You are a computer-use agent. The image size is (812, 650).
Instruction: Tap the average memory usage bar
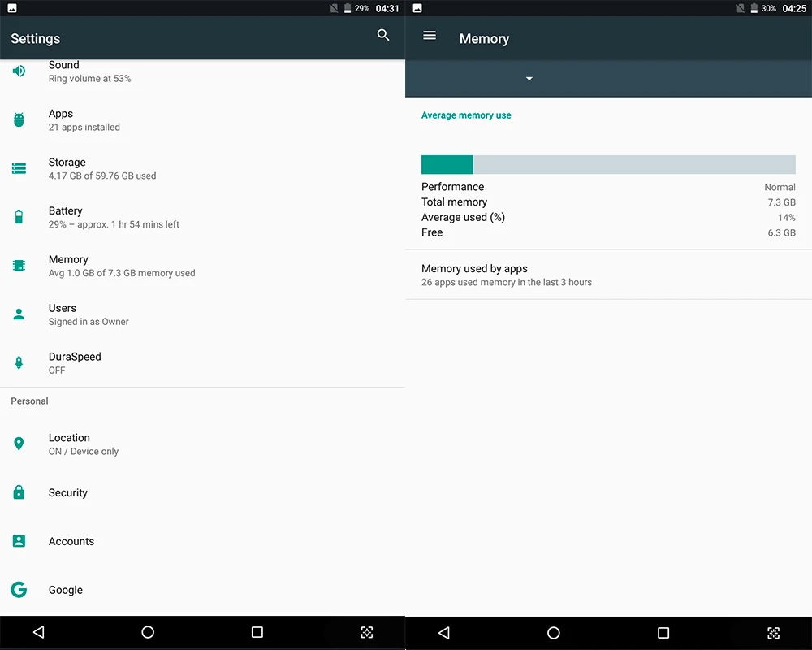click(608, 164)
